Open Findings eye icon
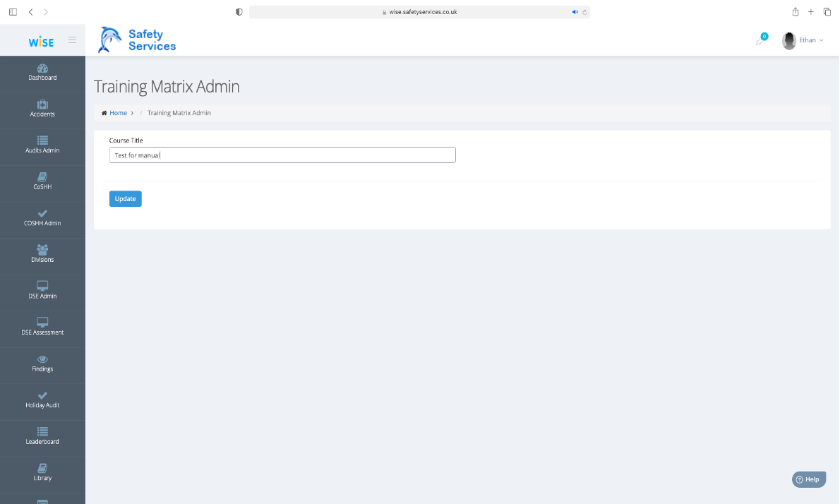The image size is (840, 504). pyautogui.click(x=42, y=359)
